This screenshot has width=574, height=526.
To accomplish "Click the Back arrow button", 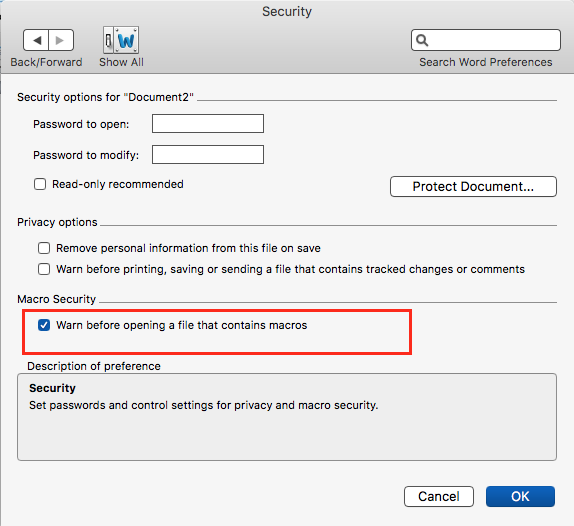I will (36, 40).
